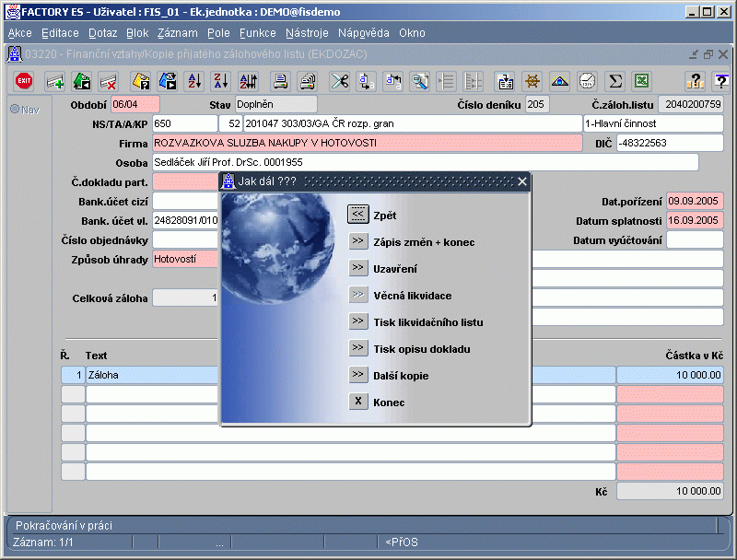
Task: Click the Konec X button
Action: point(358,402)
